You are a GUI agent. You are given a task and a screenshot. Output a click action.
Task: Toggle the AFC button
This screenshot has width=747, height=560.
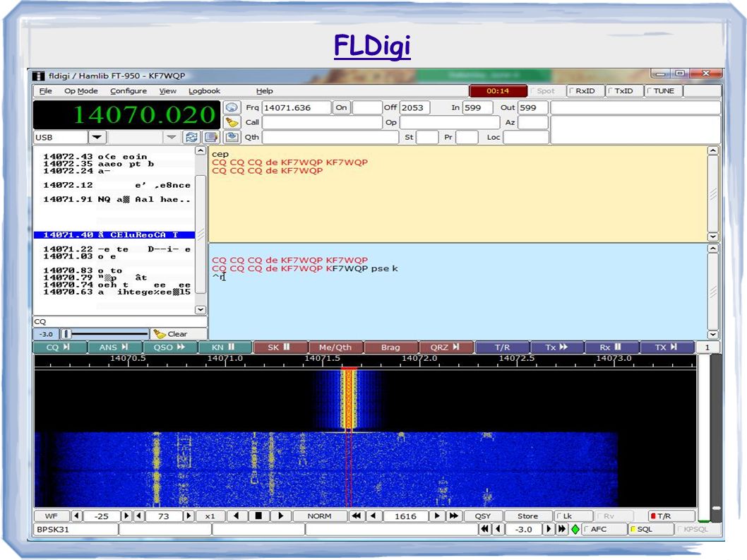604,529
